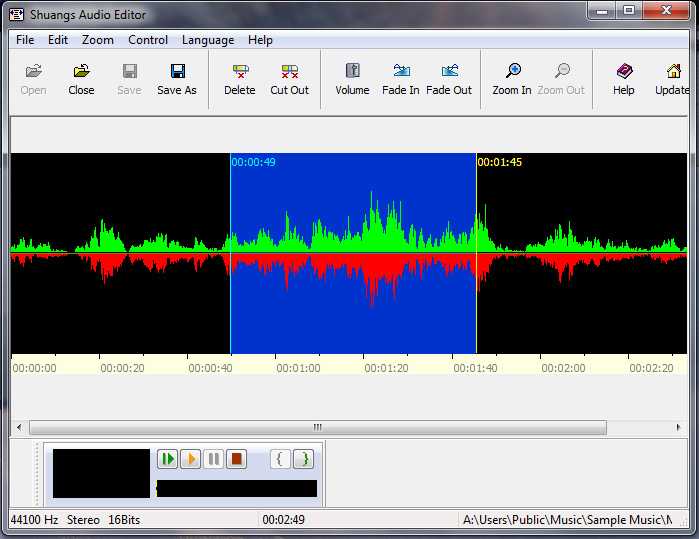Open the Edit menu
The width and height of the screenshot is (699, 539).
pyautogui.click(x=58, y=40)
